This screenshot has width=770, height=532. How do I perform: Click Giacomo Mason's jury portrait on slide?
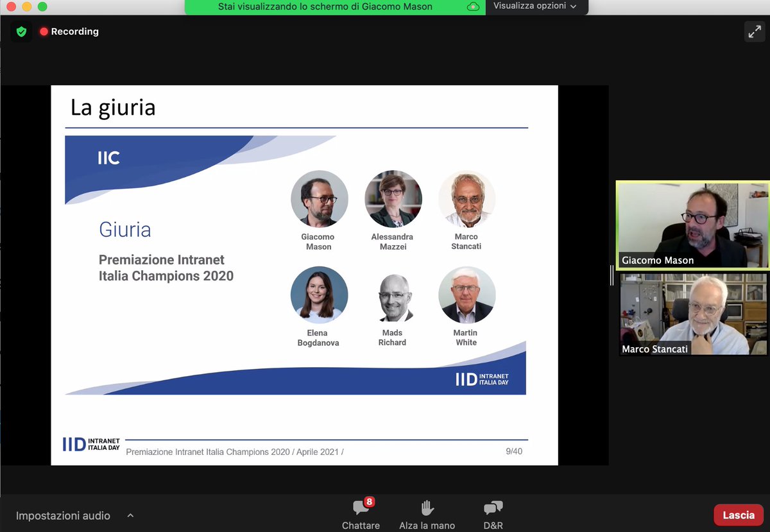coord(319,199)
